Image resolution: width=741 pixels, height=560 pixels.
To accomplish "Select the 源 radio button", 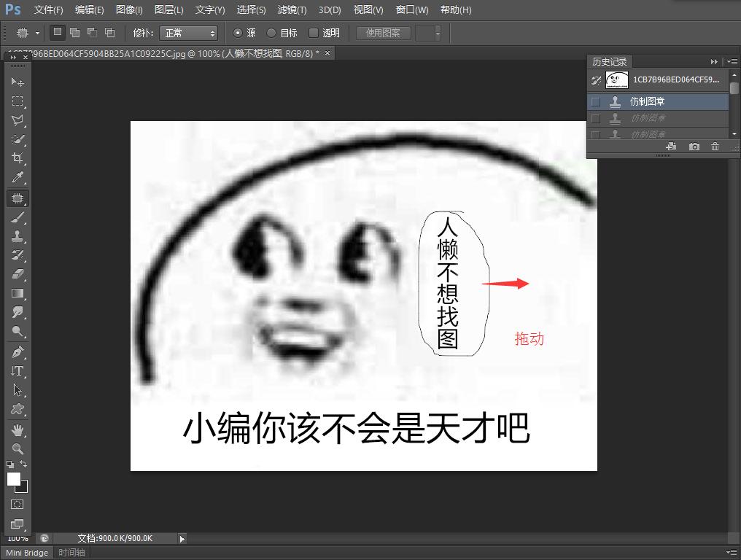I will click(x=237, y=33).
